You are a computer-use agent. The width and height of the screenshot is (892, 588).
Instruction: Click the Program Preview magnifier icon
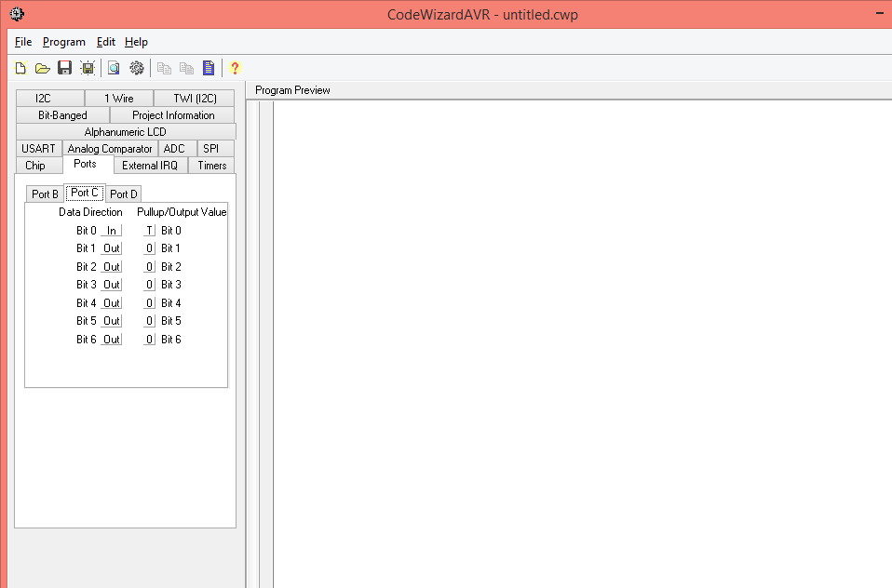pyautogui.click(x=114, y=68)
